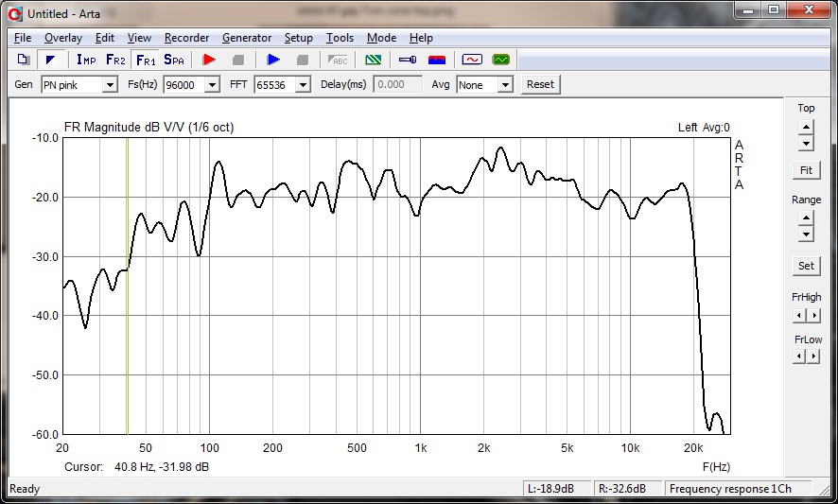Image resolution: width=838 pixels, height=504 pixels.
Task: Open the Generator menu
Action: click(x=247, y=38)
